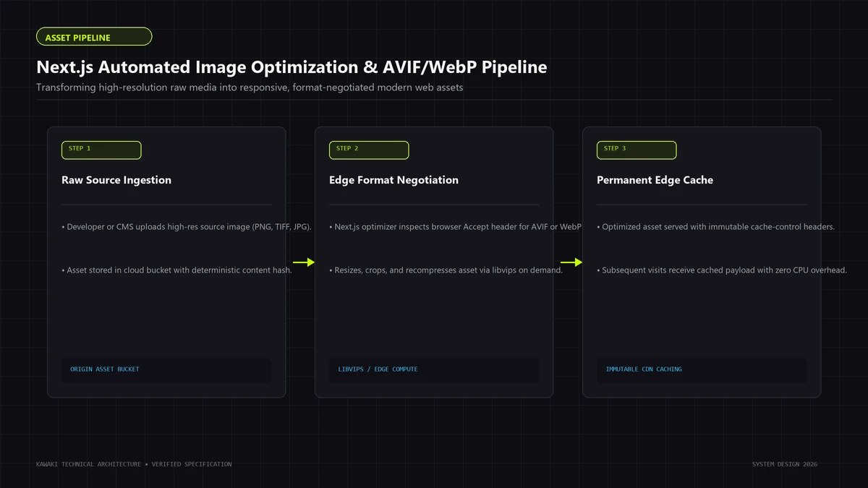Image resolution: width=868 pixels, height=488 pixels.
Task: Select the slide title about Next.js Image Optimization
Action: [292, 67]
